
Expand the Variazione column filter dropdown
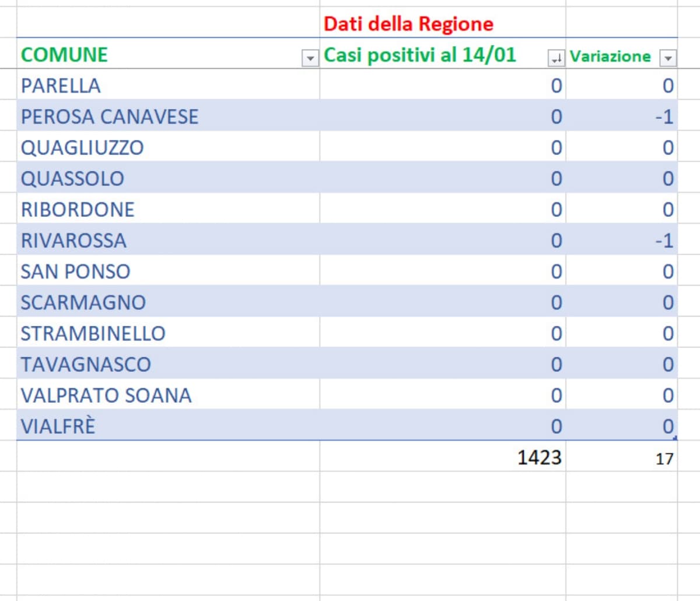coord(667,58)
